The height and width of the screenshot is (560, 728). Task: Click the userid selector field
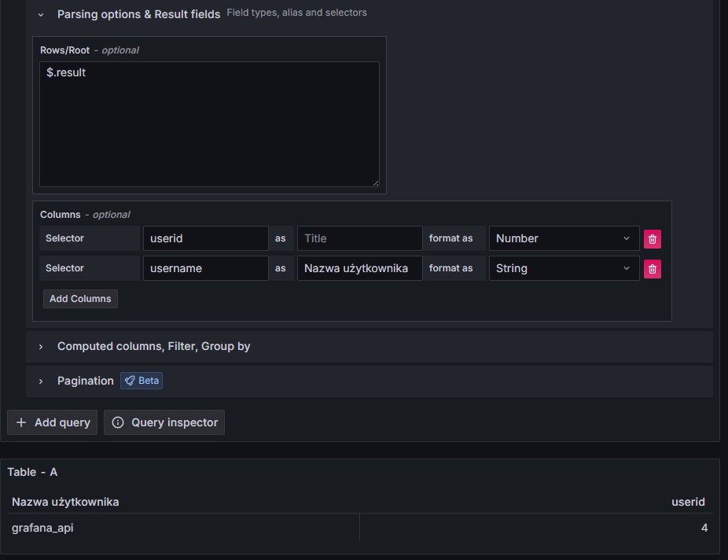click(x=205, y=238)
